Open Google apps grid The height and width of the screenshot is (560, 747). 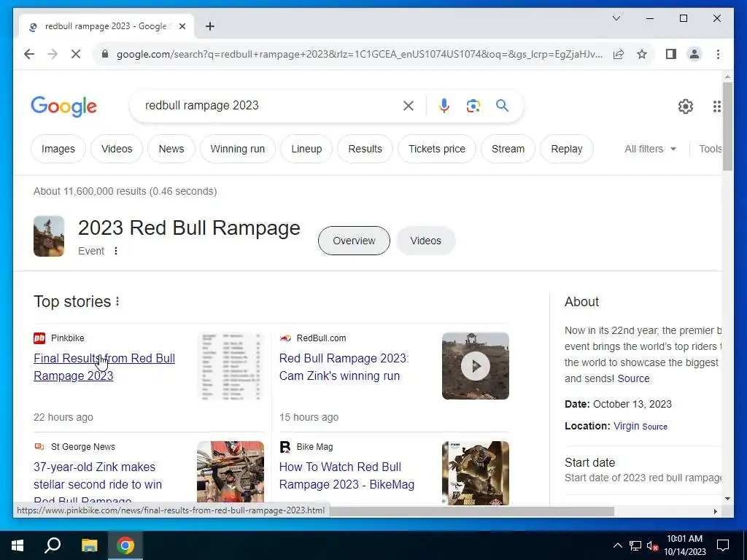pyautogui.click(x=716, y=106)
